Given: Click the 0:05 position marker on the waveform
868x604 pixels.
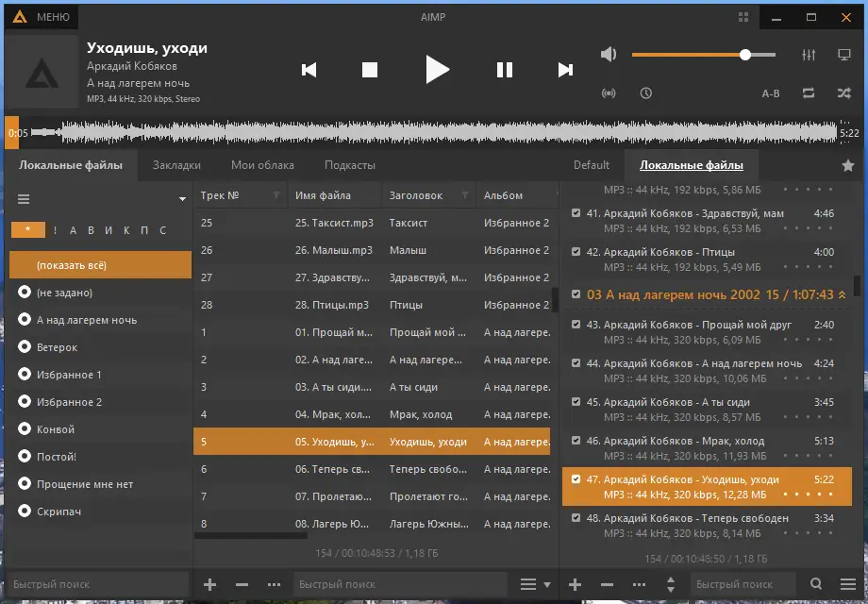Looking at the screenshot, I should coord(18,133).
